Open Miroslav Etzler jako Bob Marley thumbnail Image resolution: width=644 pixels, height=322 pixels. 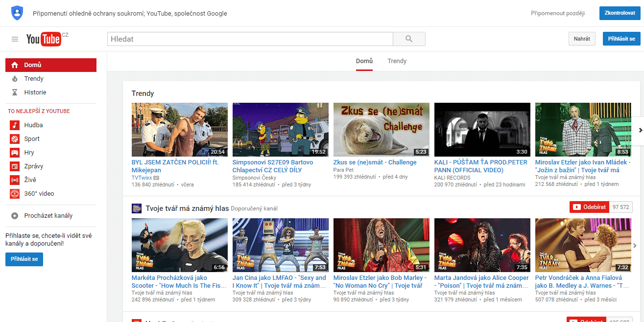coord(382,245)
